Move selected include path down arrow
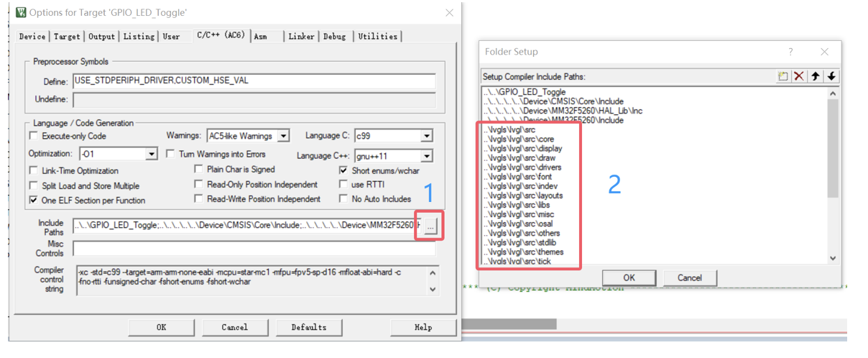The height and width of the screenshot is (358, 868). [x=831, y=76]
